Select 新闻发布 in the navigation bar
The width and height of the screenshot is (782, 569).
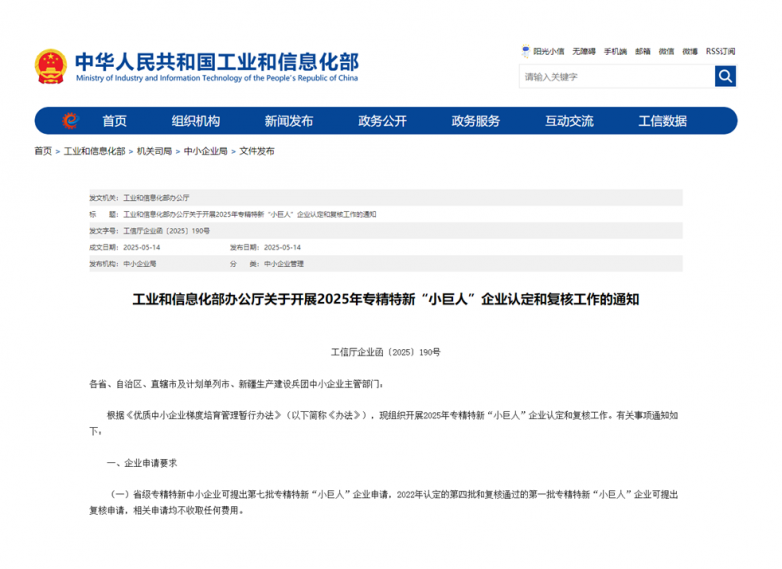288,121
